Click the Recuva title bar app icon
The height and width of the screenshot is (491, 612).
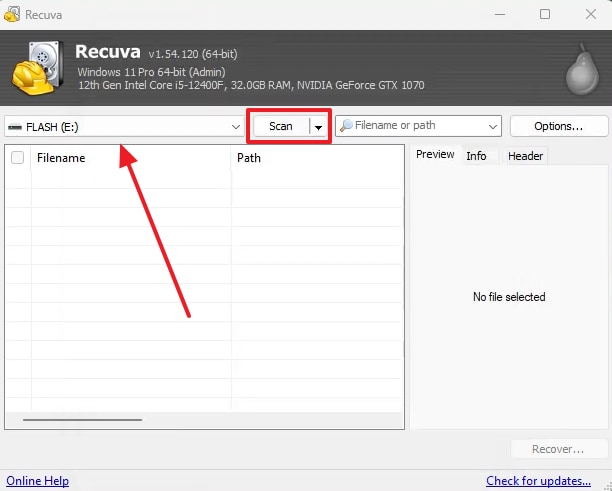coord(12,14)
